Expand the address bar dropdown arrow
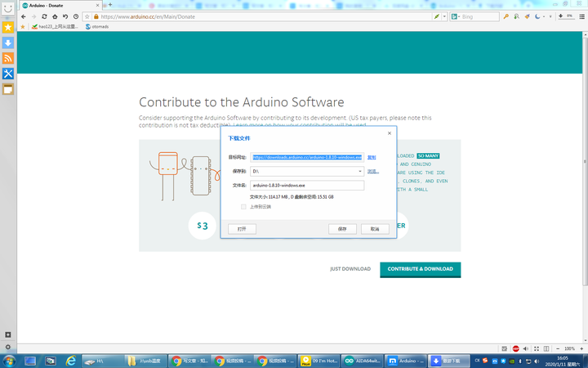 [444, 16]
